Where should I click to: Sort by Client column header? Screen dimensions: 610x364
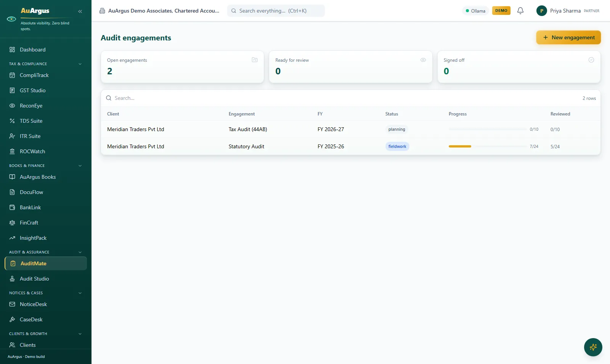pos(113,114)
